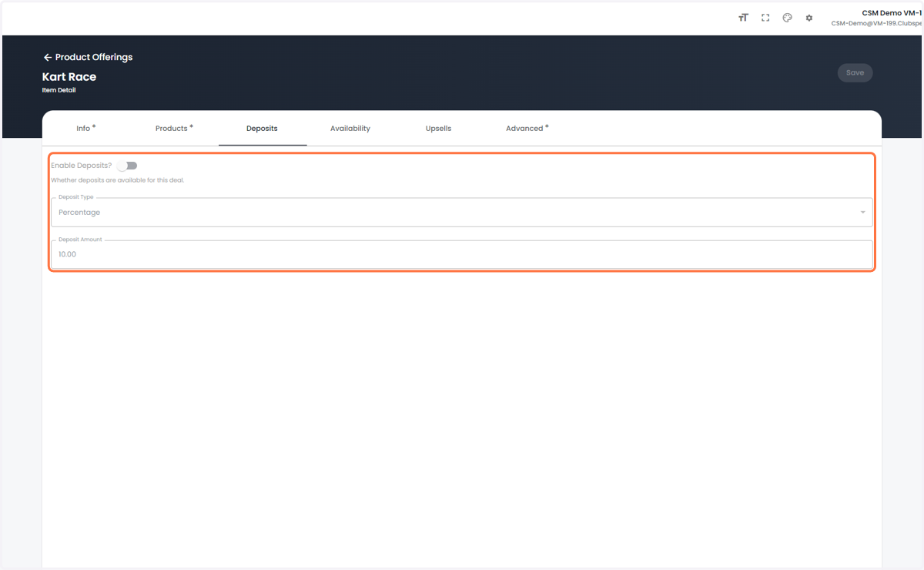Click the Save button
The image size is (924, 570).
pos(855,72)
